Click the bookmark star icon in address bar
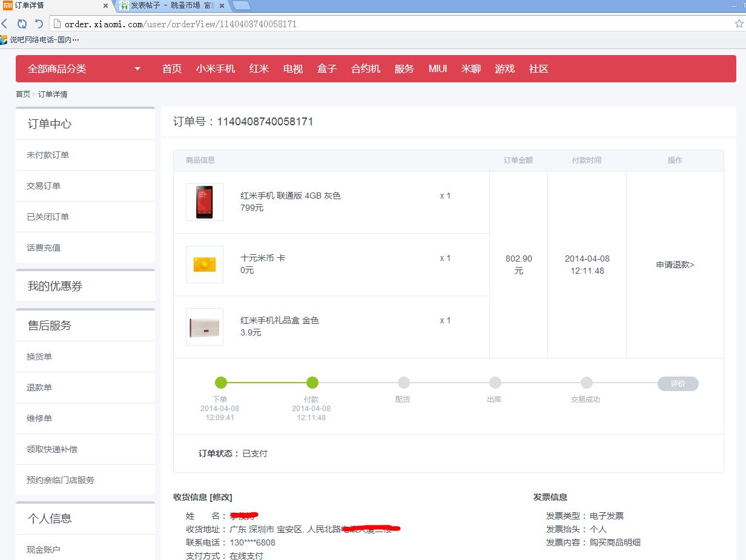Image resolution: width=746 pixels, height=560 pixels. tap(739, 24)
